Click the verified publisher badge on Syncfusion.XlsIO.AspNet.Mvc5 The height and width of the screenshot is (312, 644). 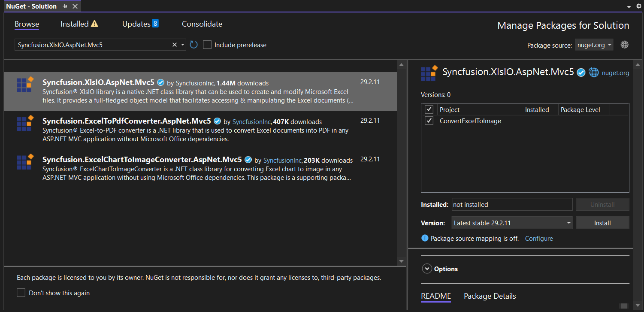pyautogui.click(x=160, y=83)
